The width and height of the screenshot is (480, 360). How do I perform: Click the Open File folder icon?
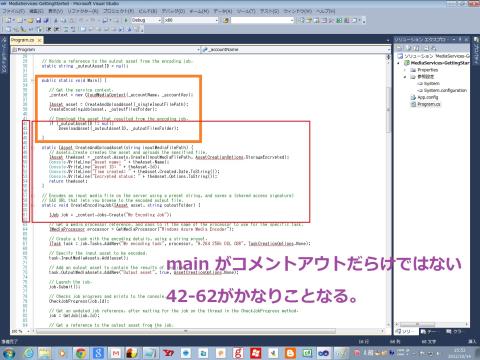(x=31, y=20)
